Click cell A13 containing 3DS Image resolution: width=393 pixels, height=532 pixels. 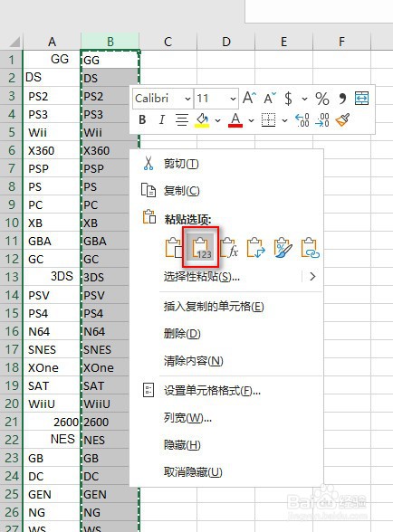(52, 277)
